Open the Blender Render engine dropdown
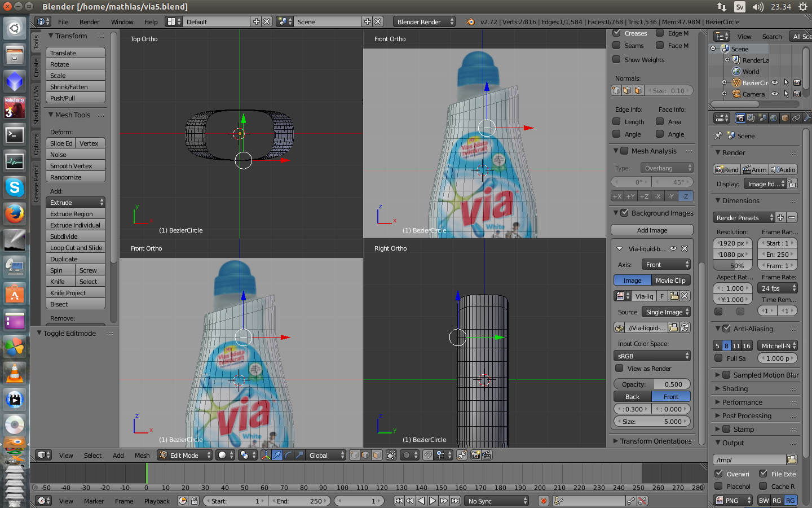This screenshot has width=812, height=508. 424,21
